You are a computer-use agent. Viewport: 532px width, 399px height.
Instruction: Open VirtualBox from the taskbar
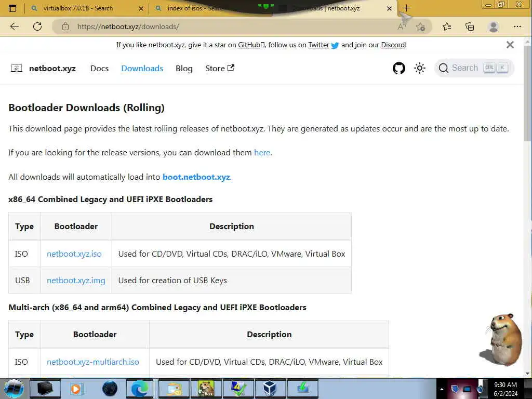270,389
